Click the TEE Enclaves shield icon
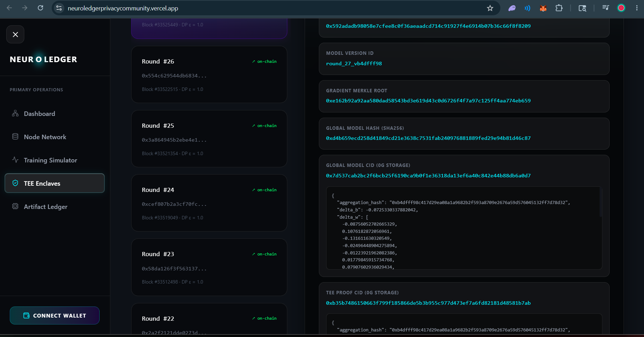 click(15, 183)
